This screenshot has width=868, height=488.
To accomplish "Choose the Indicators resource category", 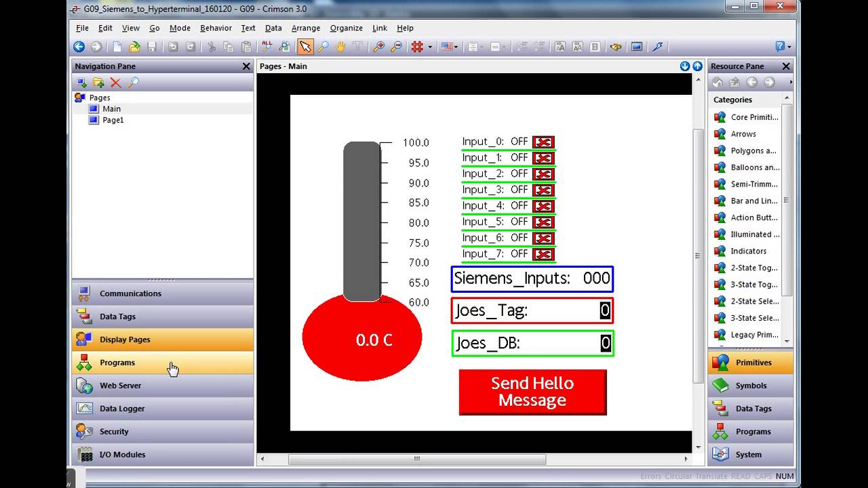I will point(741,251).
